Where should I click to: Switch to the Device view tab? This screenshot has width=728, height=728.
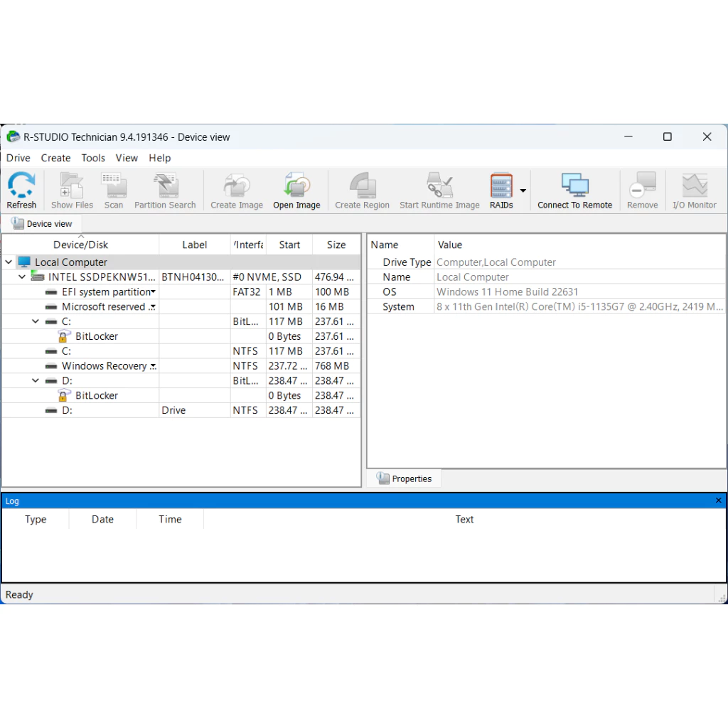click(42, 224)
